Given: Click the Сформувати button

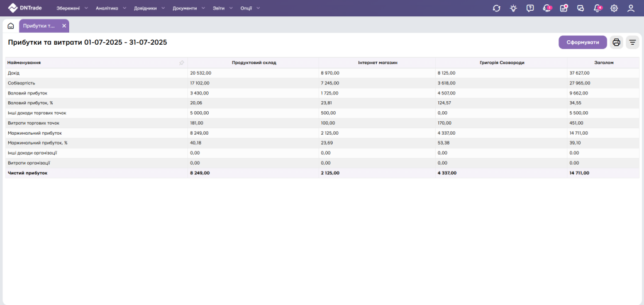Looking at the screenshot, I should click(x=582, y=42).
